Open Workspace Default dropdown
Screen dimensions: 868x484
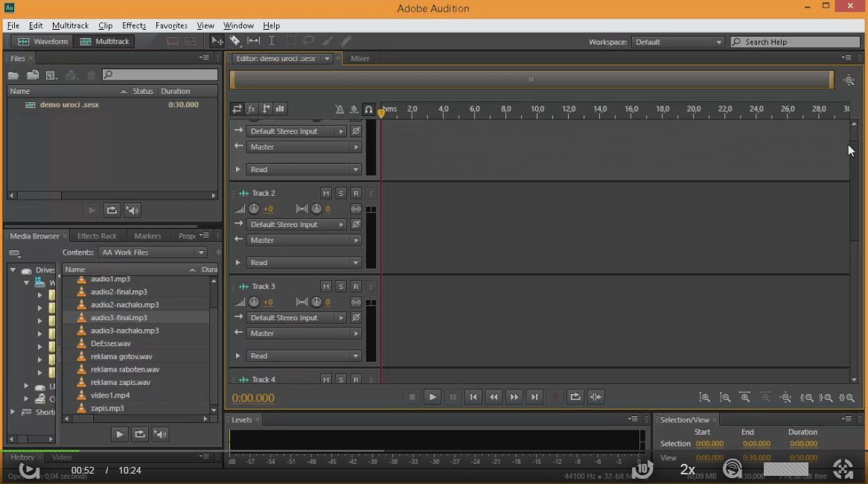(x=677, y=42)
